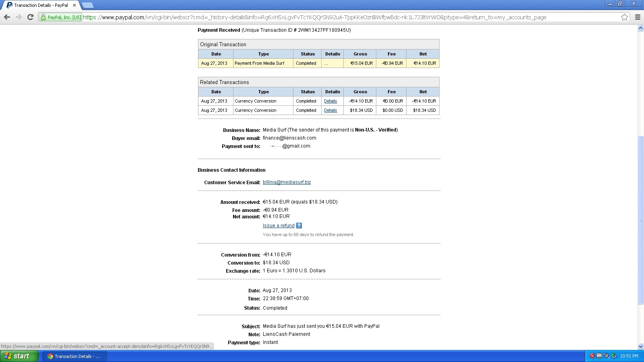The width and height of the screenshot is (644, 362).
Task: Click the Payment type Instant value
Action: click(270, 342)
